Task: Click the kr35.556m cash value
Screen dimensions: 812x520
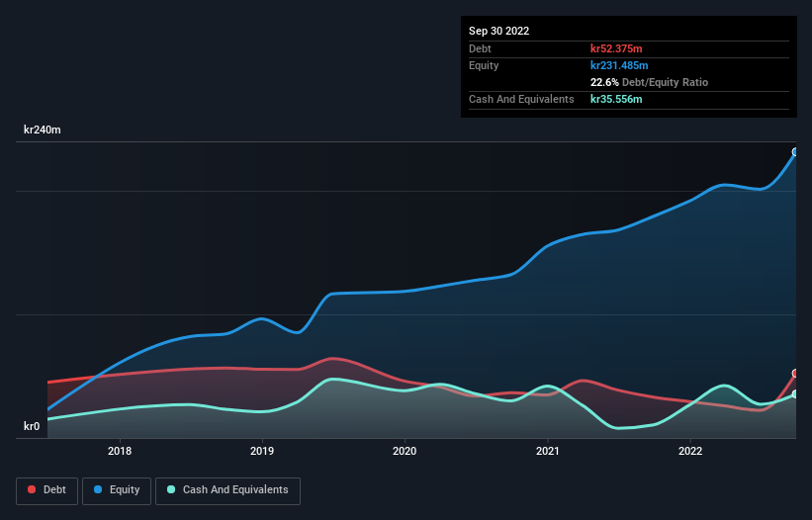Action: tap(616, 99)
